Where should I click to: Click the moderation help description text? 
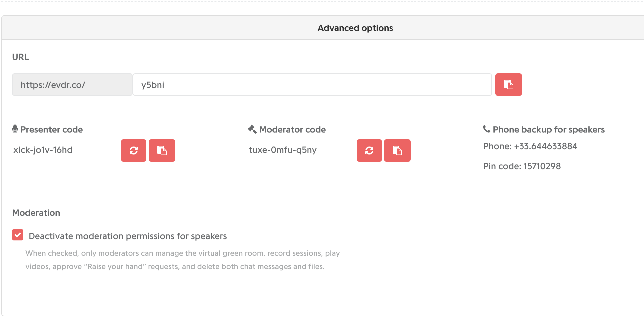coord(183,260)
